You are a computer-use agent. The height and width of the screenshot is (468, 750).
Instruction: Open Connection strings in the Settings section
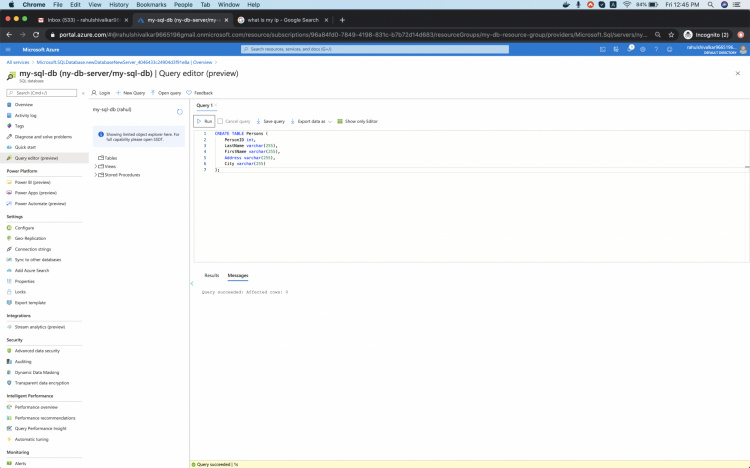click(33, 249)
